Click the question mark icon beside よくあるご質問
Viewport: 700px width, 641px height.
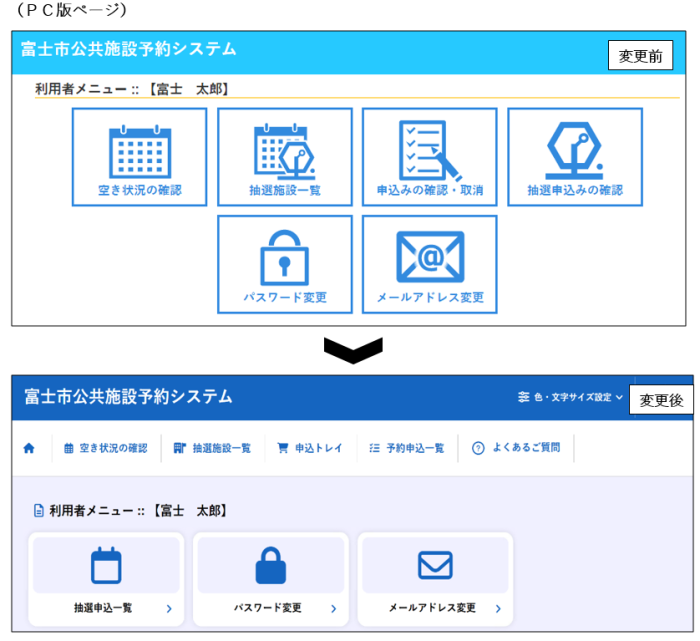(478, 448)
